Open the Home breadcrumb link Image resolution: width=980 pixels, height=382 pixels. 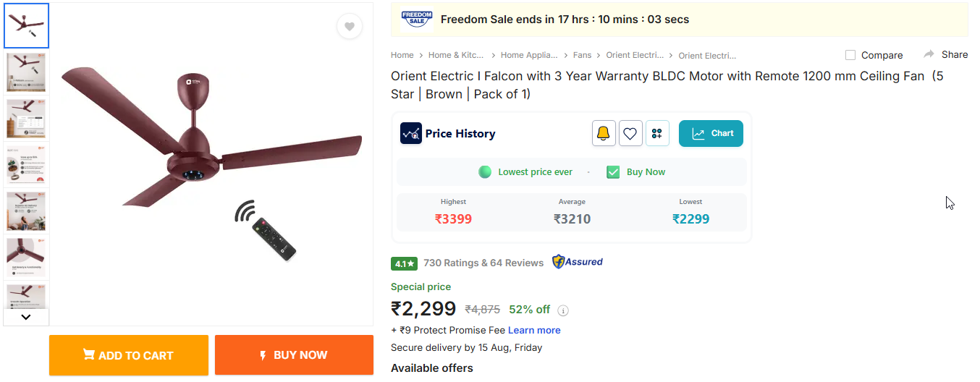pyautogui.click(x=402, y=55)
